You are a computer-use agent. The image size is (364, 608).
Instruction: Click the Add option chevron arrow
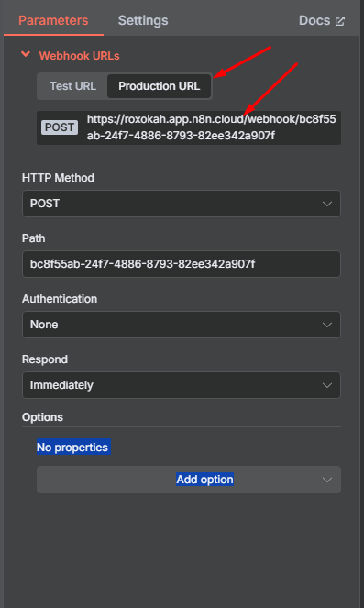pos(327,480)
